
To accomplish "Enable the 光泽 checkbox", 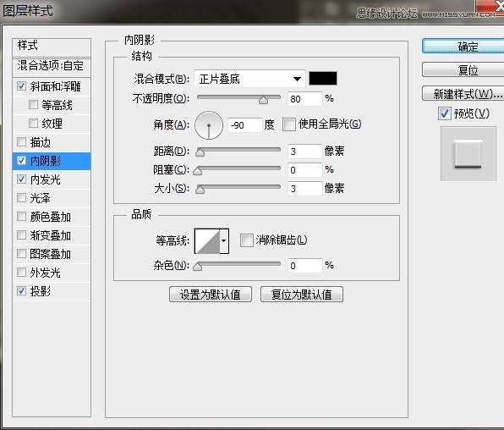I will pyautogui.click(x=21, y=197).
